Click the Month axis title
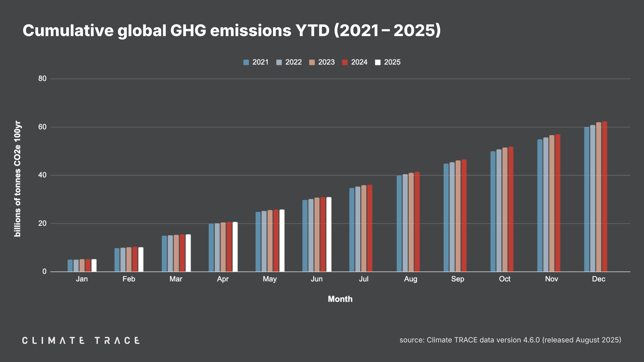The width and height of the screenshot is (644, 362). (x=340, y=299)
